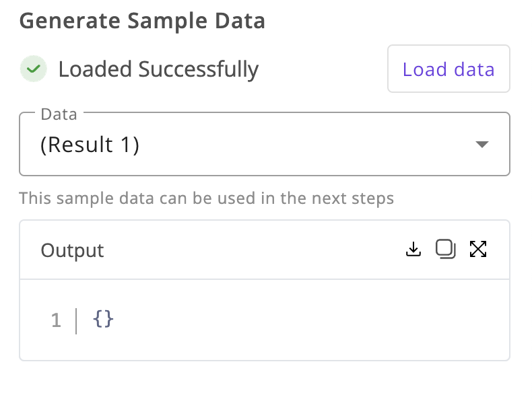The height and width of the screenshot is (401, 532).
Task: Expand the Output panel to fullscreen
Action: click(x=478, y=250)
